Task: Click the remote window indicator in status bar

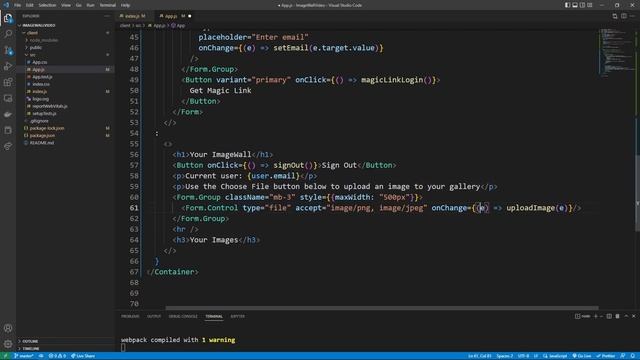Action: (x=5, y=356)
